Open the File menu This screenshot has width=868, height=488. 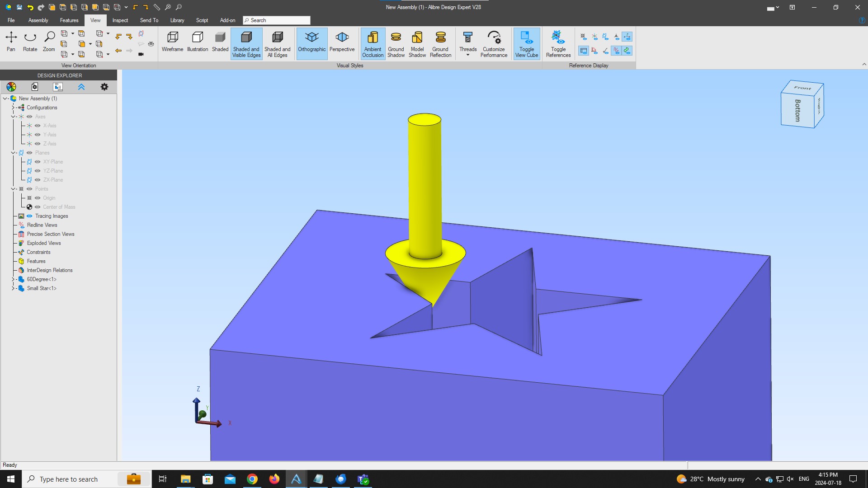[x=11, y=20]
